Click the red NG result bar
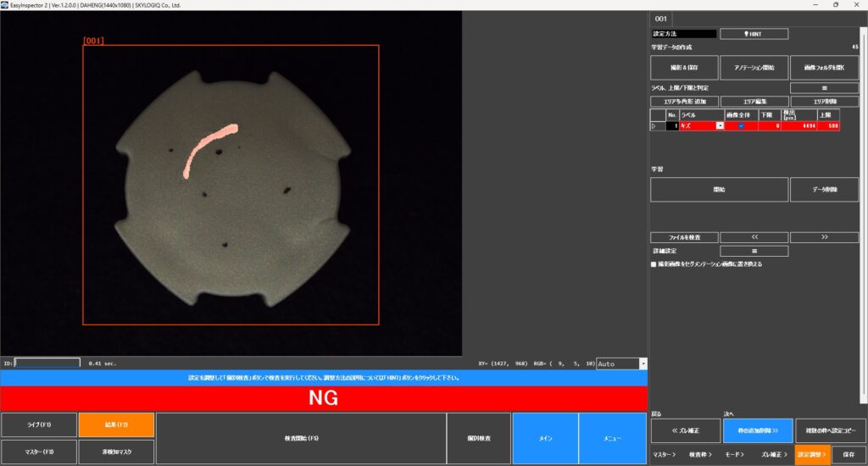 (323, 398)
